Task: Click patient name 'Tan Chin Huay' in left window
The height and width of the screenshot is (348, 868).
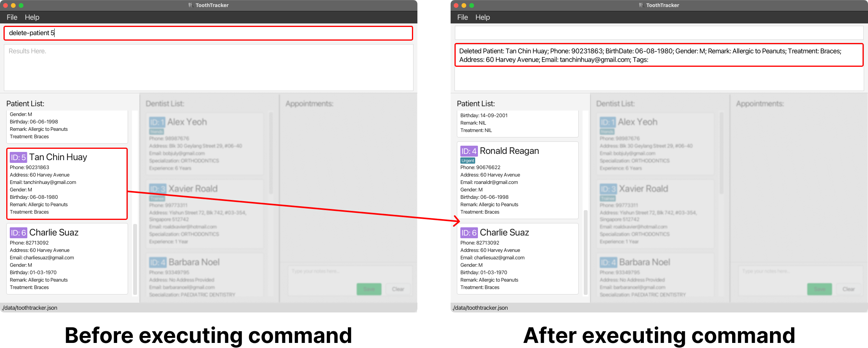Action: 58,157
